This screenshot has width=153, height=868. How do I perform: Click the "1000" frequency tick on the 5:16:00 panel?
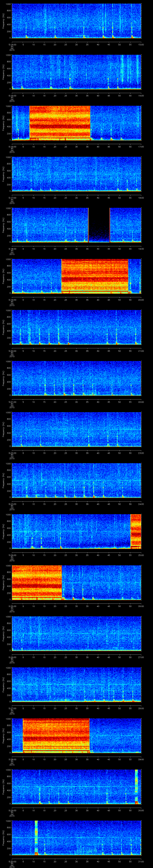coord(8,107)
